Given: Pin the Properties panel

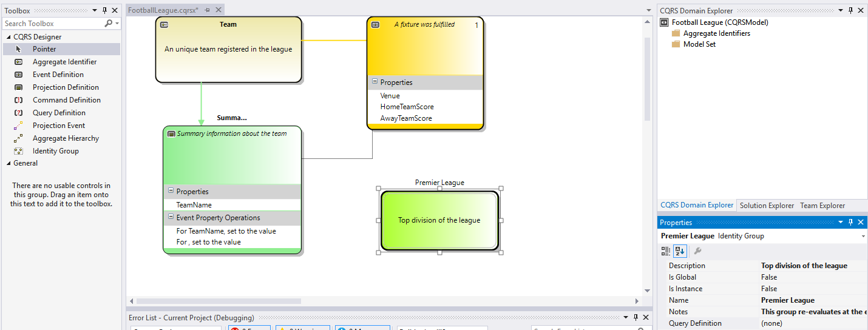Looking at the screenshot, I should point(851,222).
